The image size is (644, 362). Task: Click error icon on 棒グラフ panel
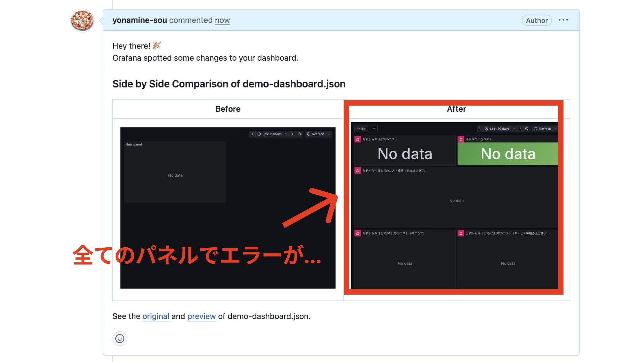(358, 233)
